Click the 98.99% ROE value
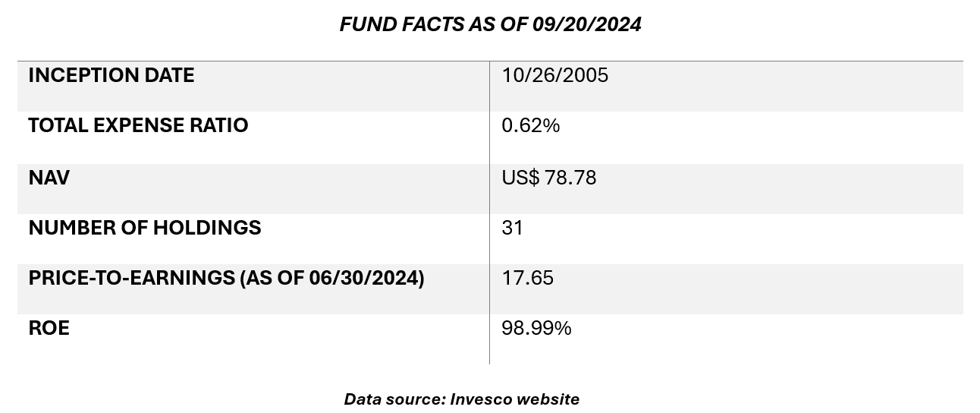Screen dimensions: 980x413 point(536,329)
